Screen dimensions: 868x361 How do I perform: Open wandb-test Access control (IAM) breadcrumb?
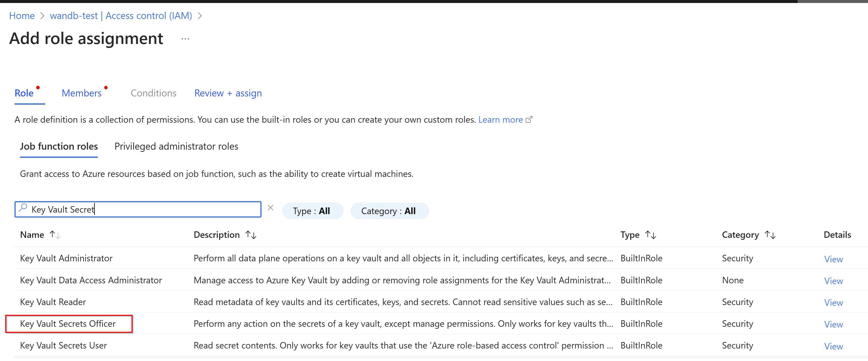(121, 15)
